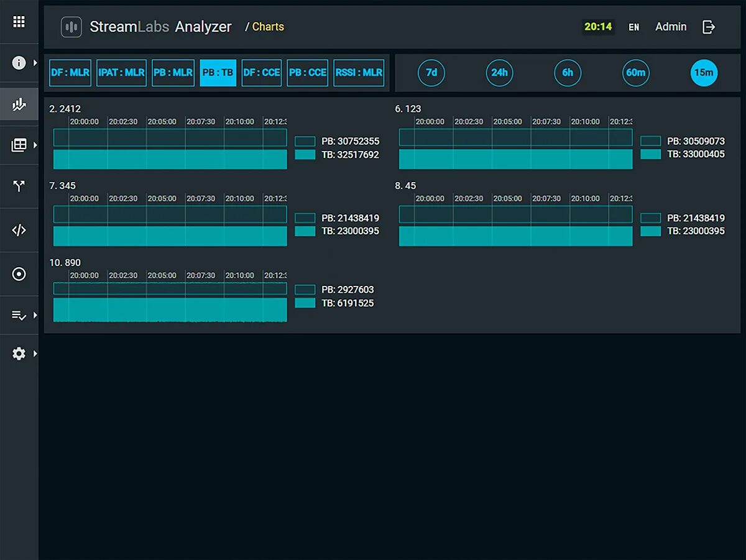Viewport: 746px width, 560px height.
Task: Expand the mosaic layout submenu arrow
Action: coord(35,145)
